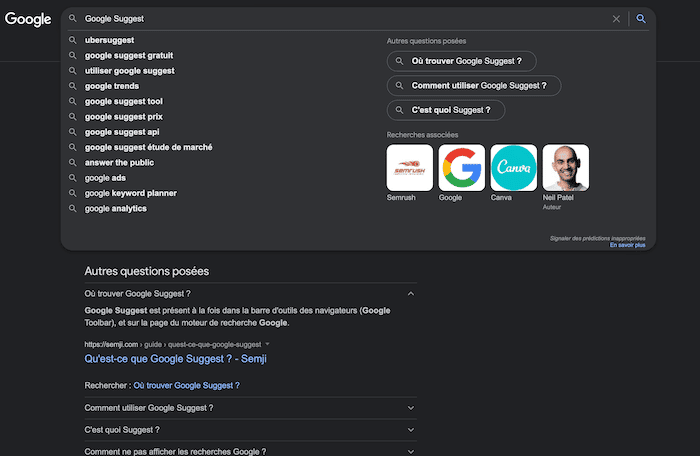Screen dimensions: 700x456
Task: Open "Qu'est-ce que Google Suggest ? - Semji" link
Action: 175,359
